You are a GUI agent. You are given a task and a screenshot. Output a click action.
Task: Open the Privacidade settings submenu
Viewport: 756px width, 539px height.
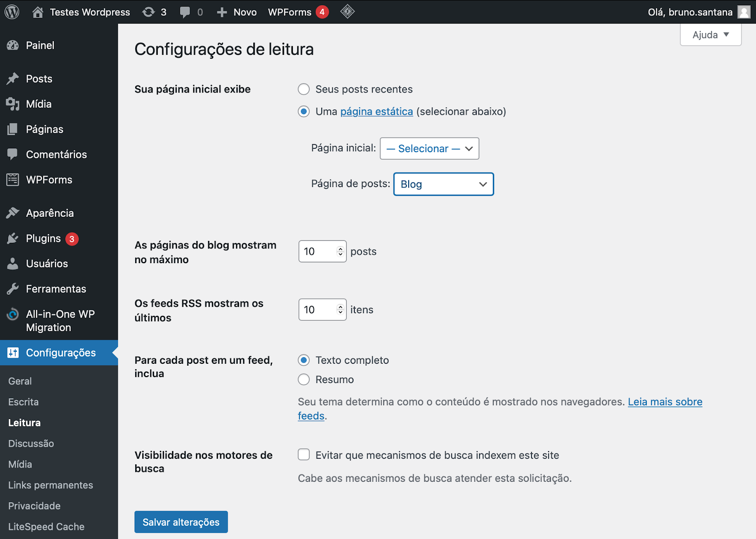click(x=34, y=506)
